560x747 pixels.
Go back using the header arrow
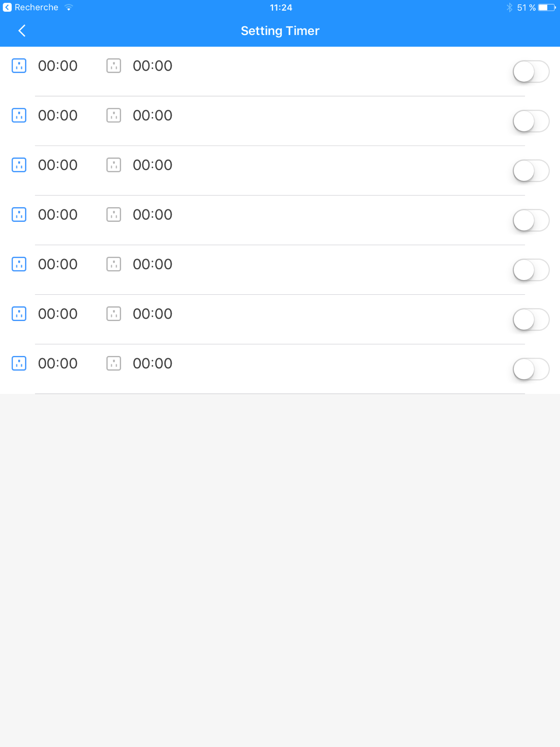click(x=22, y=31)
